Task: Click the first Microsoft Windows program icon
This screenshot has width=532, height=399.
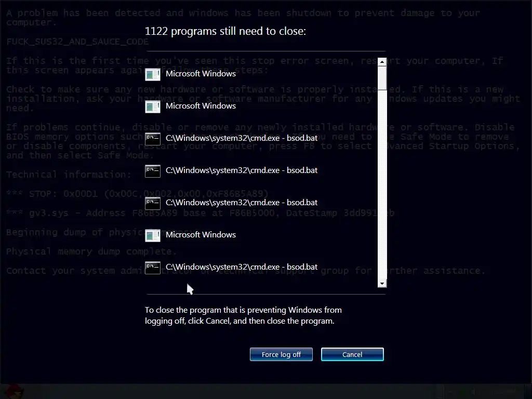Action: (x=153, y=74)
